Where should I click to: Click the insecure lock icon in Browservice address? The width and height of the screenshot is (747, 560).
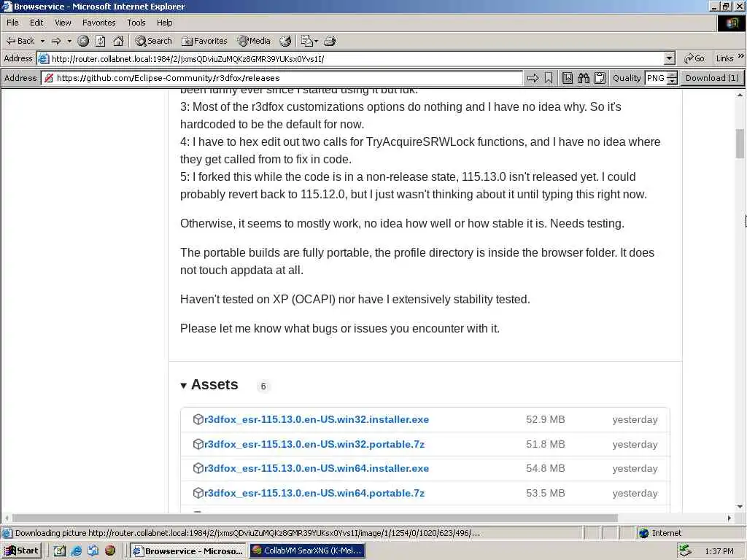click(x=48, y=78)
